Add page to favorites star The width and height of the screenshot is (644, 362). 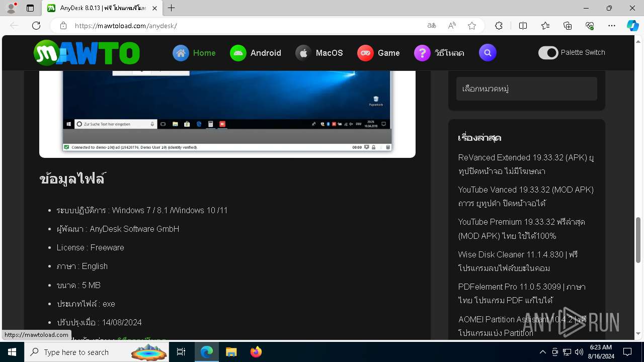[x=472, y=26]
